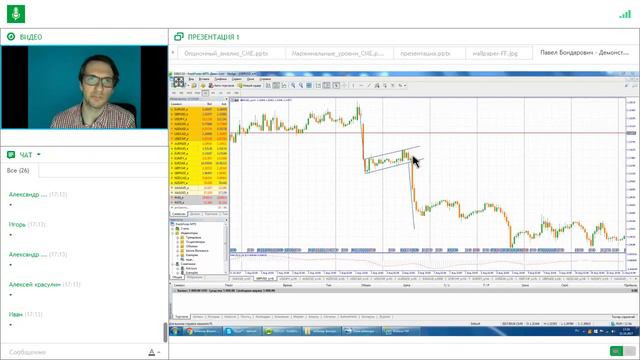Click the zoom in magnifier icon
The width and height of the screenshot is (640, 360).
click(x=293, y=86)
